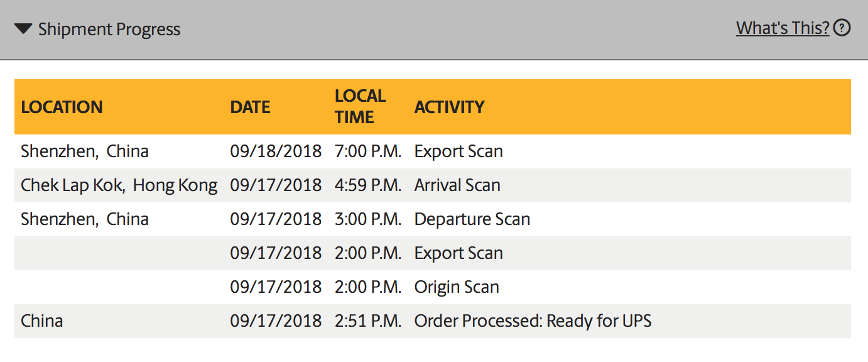The height and width of the screenshot is (362, 868).
Task: Click the 3:00 P.M. time cell
Action: (368, 219)
